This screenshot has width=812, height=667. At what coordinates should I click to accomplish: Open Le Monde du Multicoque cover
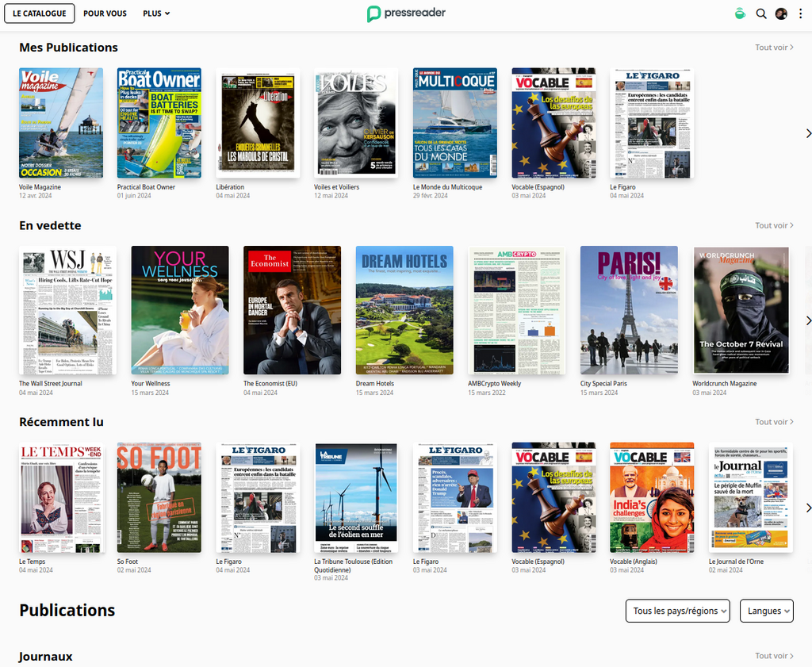click(x=455, y=123)
